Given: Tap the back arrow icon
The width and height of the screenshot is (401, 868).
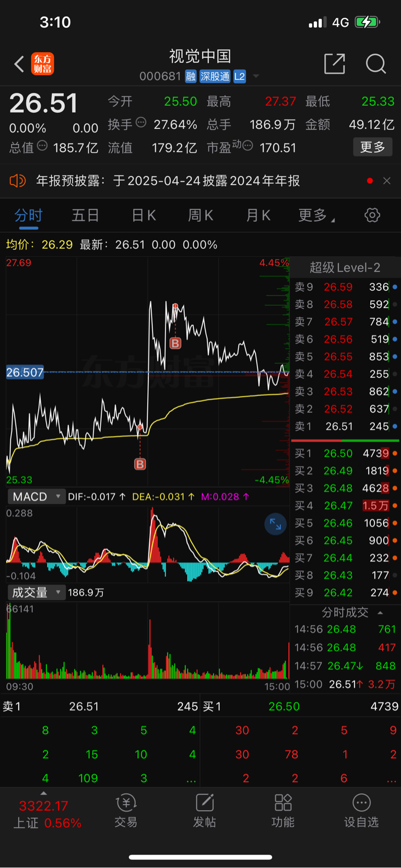Looking at the screenshot, I should pyautogui.click(x=19, y=64).
